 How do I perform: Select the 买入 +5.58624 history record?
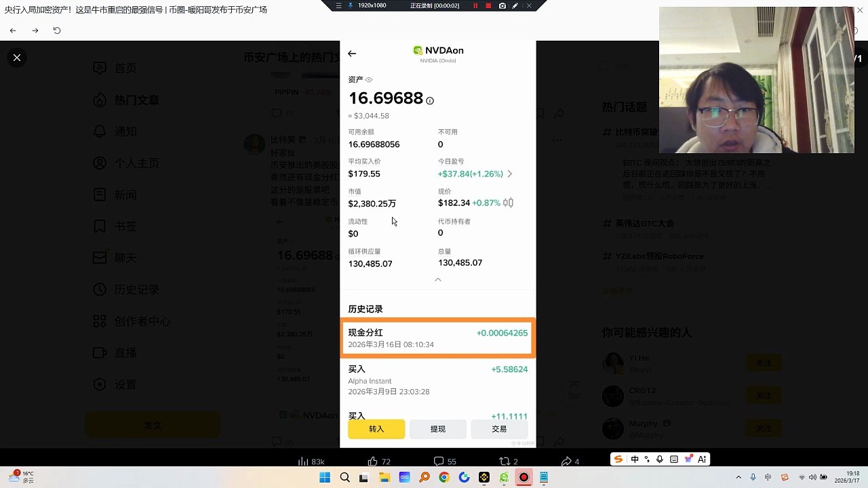(x=438, y=380)
